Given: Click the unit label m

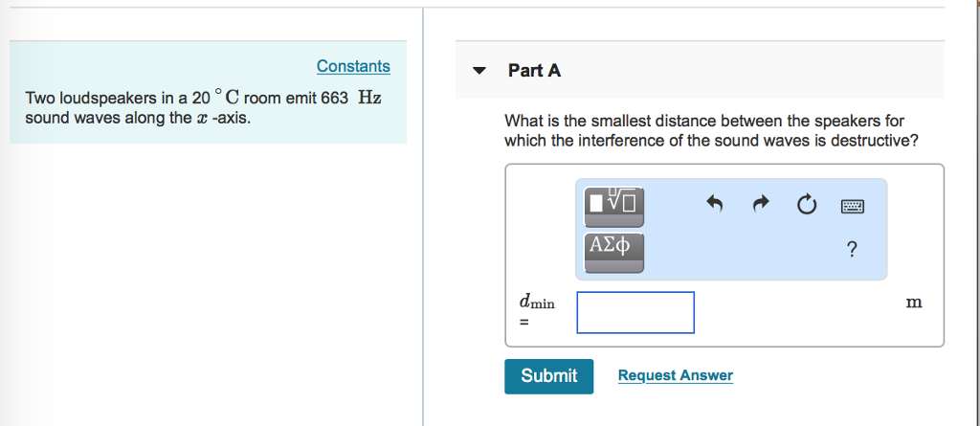Looking at the screenshot, I should tap(914, 303).
